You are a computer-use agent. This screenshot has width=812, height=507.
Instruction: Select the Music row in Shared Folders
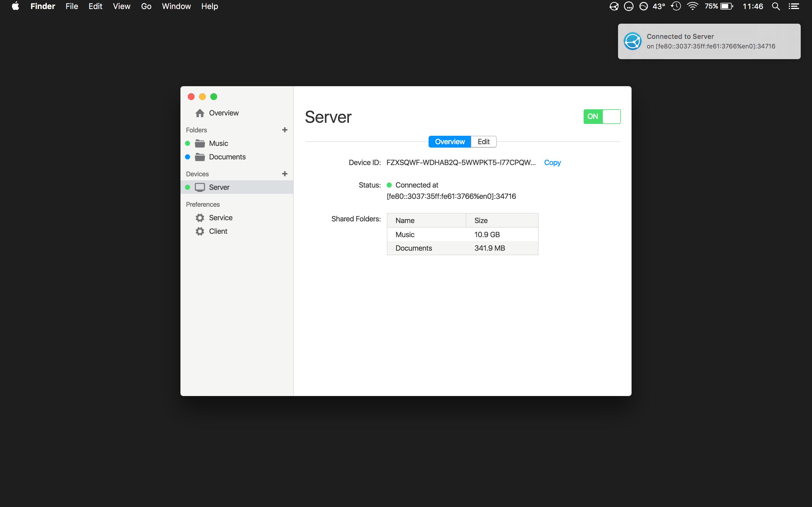point(462,234)
